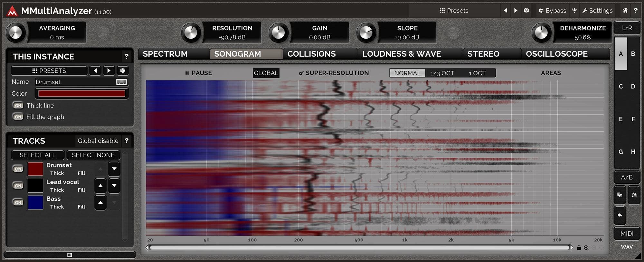Toggle Fill the graph ON switch
The width and height of the screenshot is (644, 262).
pos(18,117)
